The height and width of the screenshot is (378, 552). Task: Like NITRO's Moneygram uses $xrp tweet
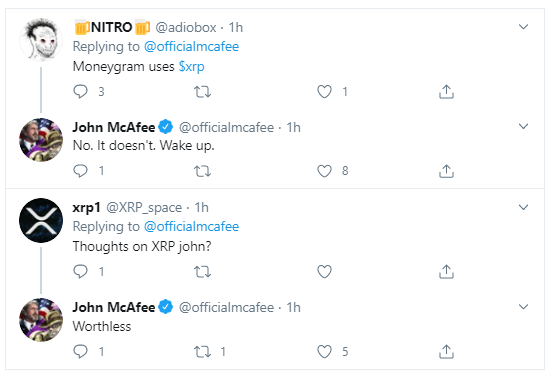point(324,92)
